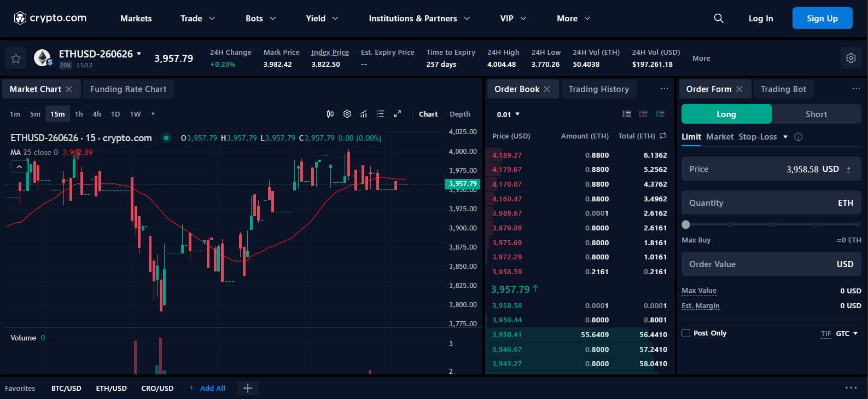Show only sell orders in order book

click(643, 114)
